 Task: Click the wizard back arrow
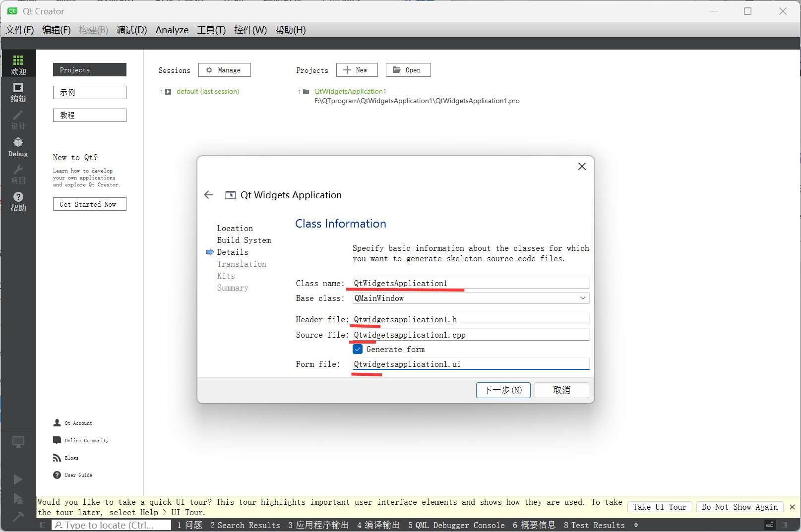tap(209, 195)
